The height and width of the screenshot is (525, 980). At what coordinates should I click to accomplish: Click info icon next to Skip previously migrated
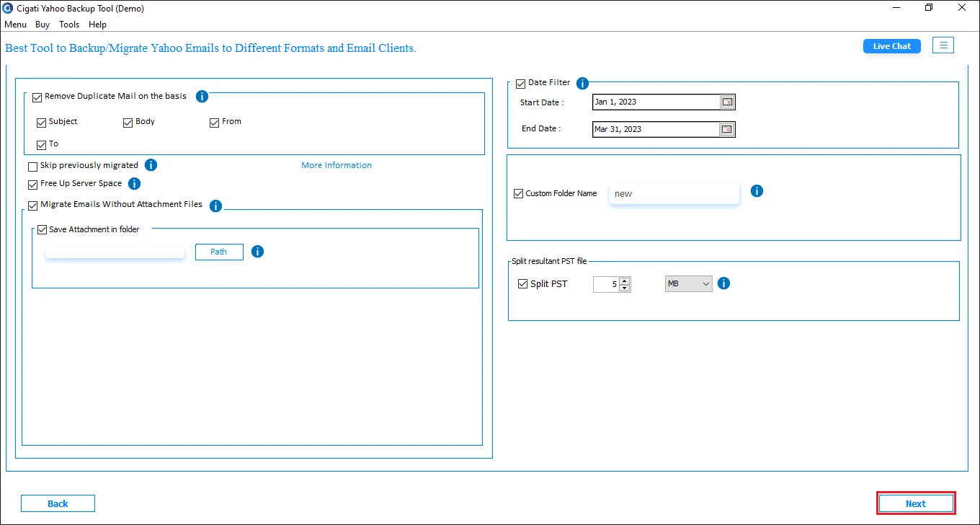(151, 165)
